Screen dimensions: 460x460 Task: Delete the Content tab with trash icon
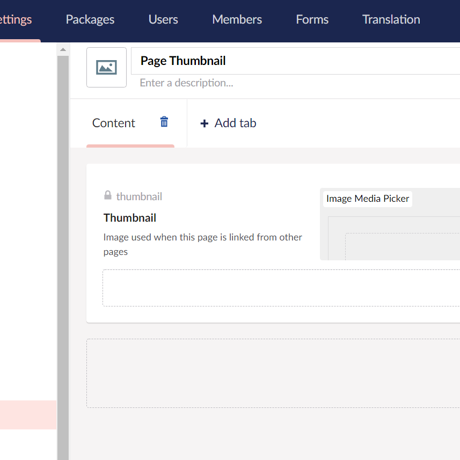[x=164, y=122]
